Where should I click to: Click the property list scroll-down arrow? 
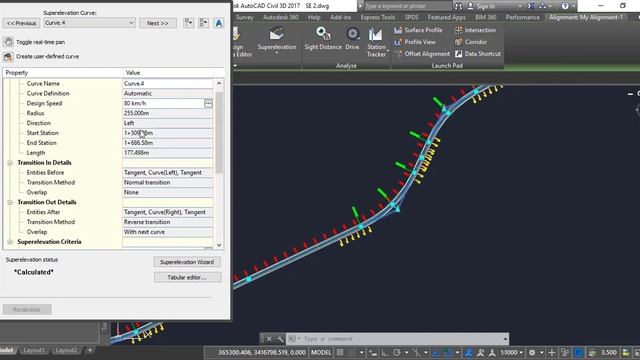click(x=219, y=245)
